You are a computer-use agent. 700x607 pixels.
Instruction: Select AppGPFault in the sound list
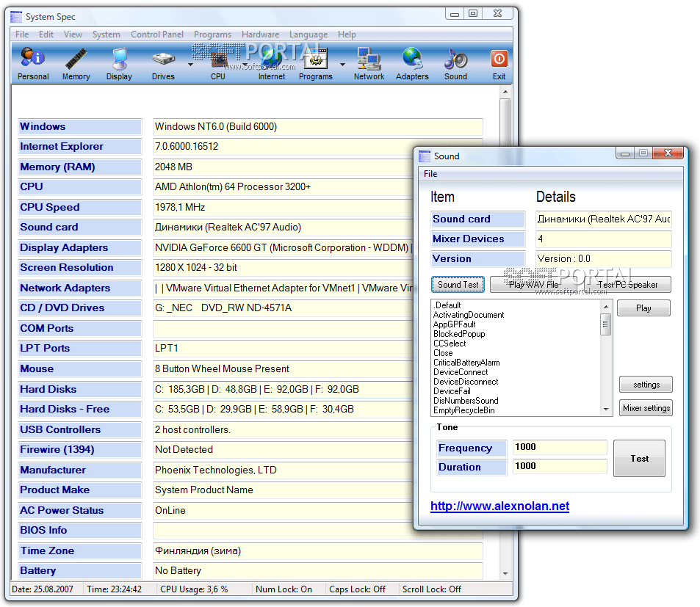click(454, 324)
